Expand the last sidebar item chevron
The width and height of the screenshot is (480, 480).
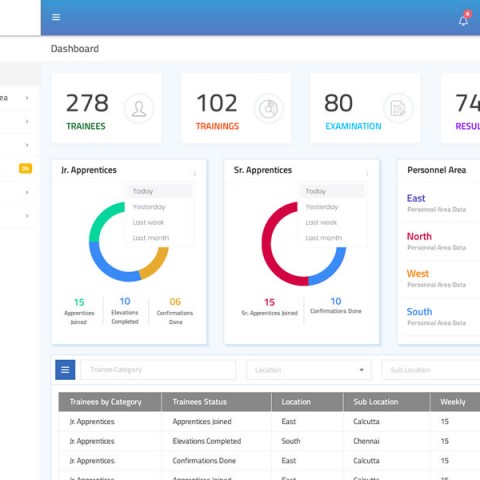(27, 216)
